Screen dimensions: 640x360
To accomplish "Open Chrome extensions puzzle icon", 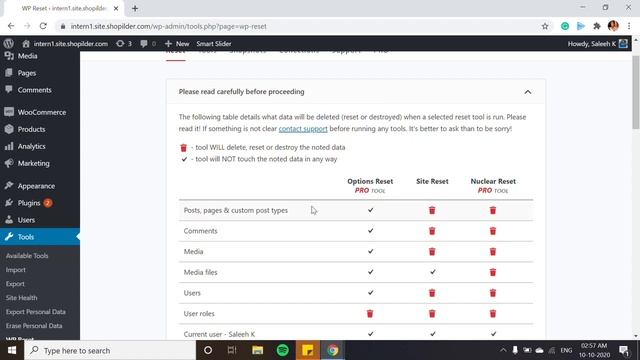I will pos(597,26).
